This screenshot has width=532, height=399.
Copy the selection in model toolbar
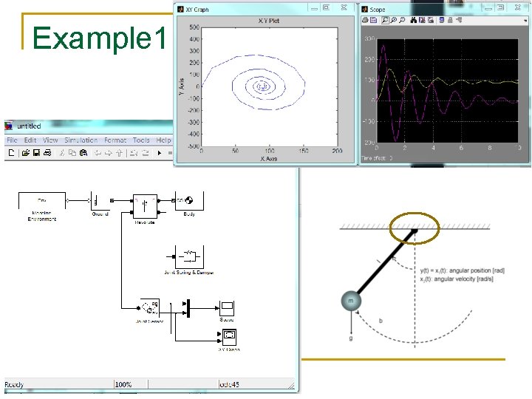click(72, 153)
